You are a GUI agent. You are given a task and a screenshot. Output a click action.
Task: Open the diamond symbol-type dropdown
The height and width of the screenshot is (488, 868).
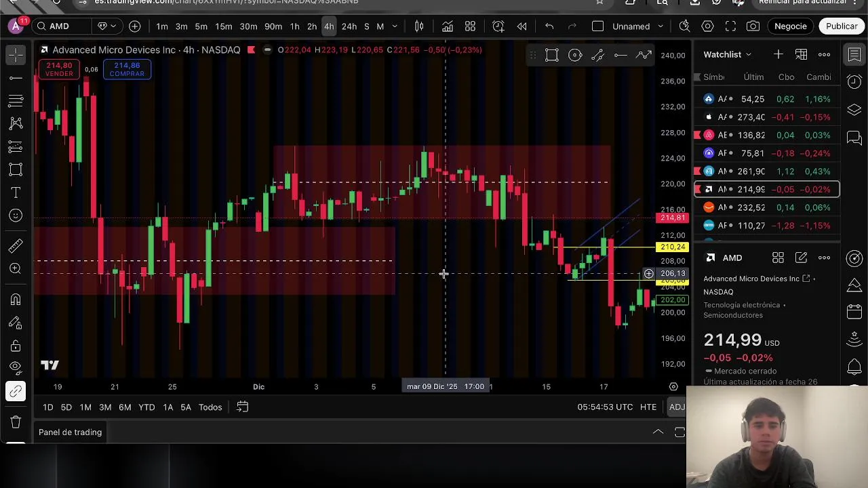[x=107, y=26]
